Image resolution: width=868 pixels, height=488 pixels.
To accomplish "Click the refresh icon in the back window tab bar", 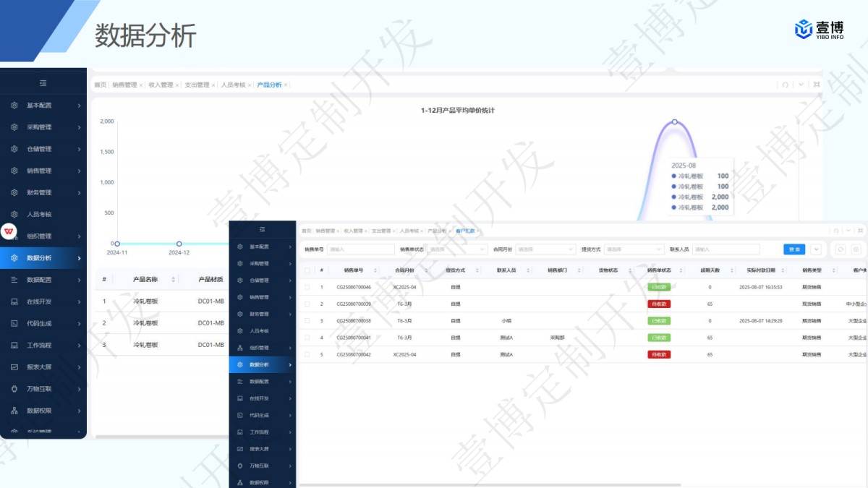I will 785,85.
